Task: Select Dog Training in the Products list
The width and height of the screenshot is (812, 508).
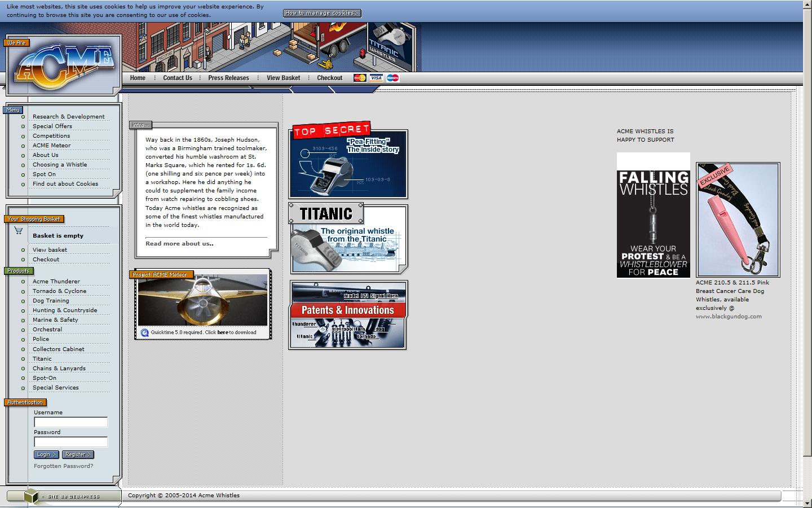Action: pyautogui.click(x=51, y=301)
